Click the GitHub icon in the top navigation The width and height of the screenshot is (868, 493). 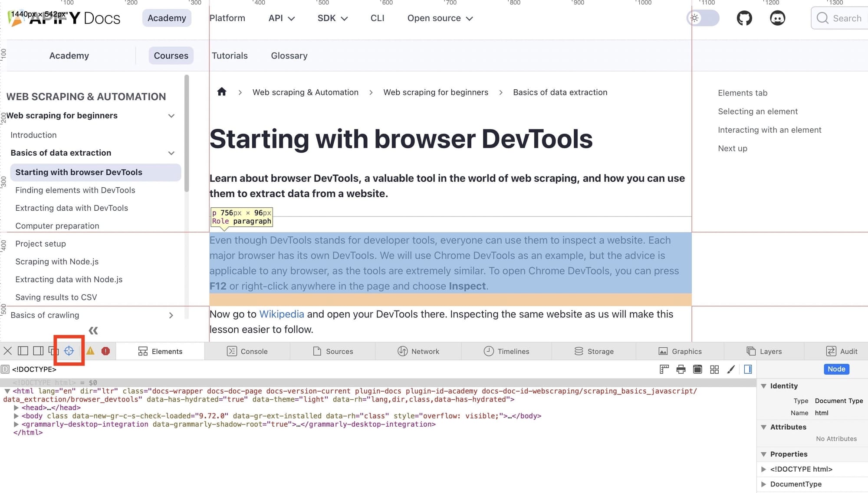point(744,18)
